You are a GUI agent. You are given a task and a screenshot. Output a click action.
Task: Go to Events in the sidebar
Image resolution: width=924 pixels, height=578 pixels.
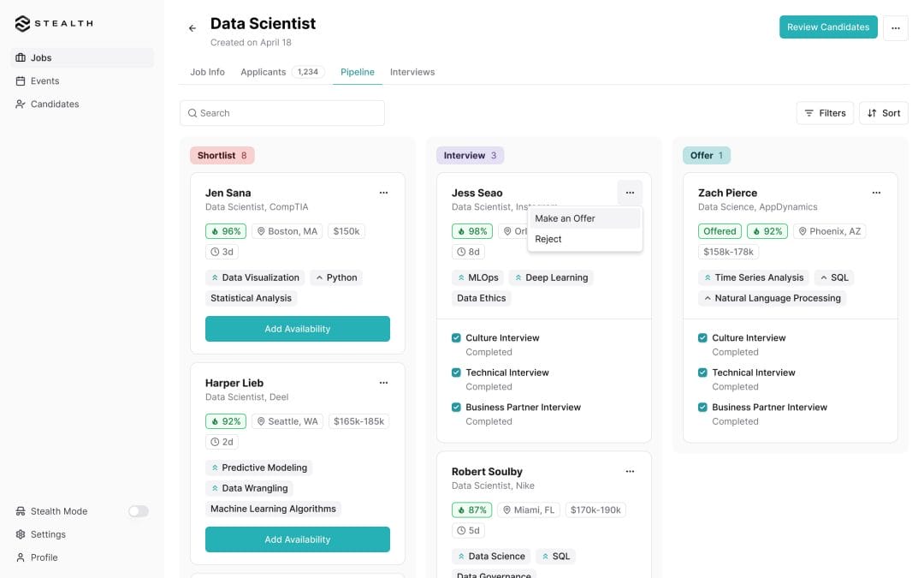point(44,80)
